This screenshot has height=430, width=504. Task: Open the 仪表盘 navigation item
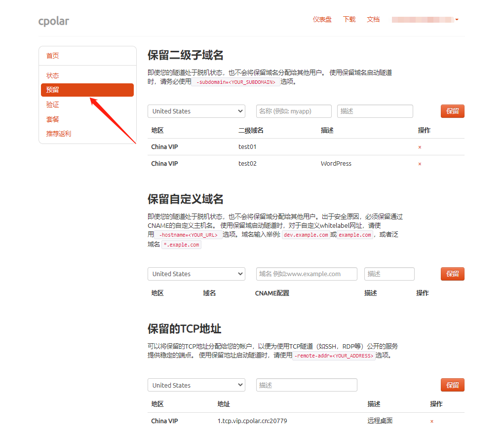pyautogui.click(x=322, y=19)
